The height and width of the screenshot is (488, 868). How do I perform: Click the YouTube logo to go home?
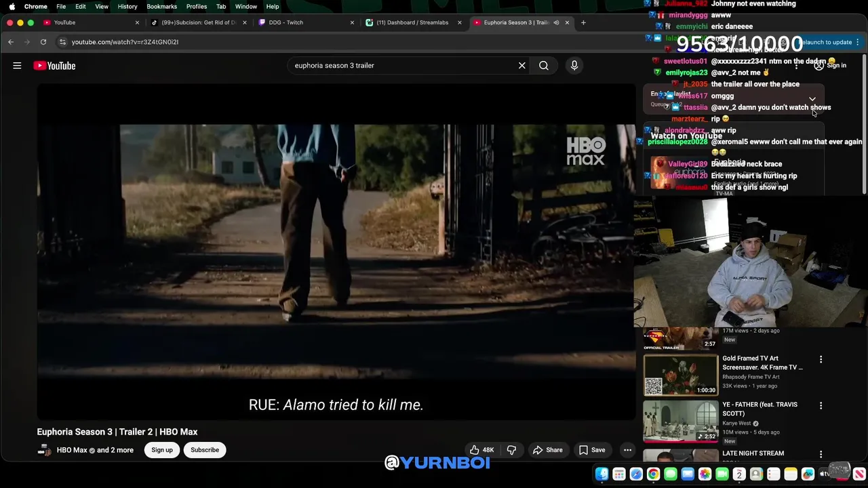point(54,66)
